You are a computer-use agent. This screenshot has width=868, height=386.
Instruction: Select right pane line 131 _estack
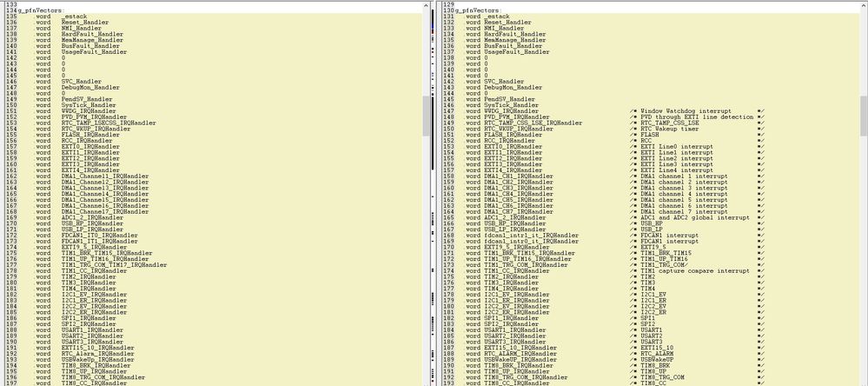pos(496,17)
